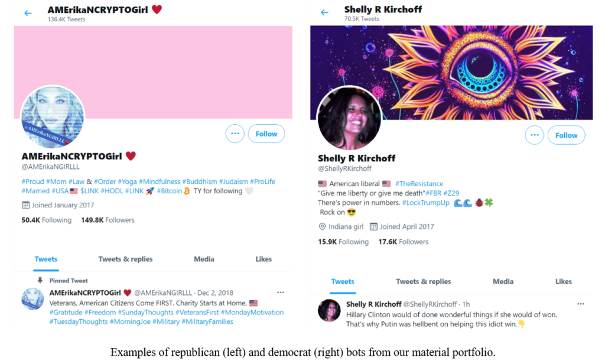Image resolution: width=605 pixels, height=364 pixels.
Task: Open three-dot menu on Shelly's Hillary tweet
Action: pos(581,304)
